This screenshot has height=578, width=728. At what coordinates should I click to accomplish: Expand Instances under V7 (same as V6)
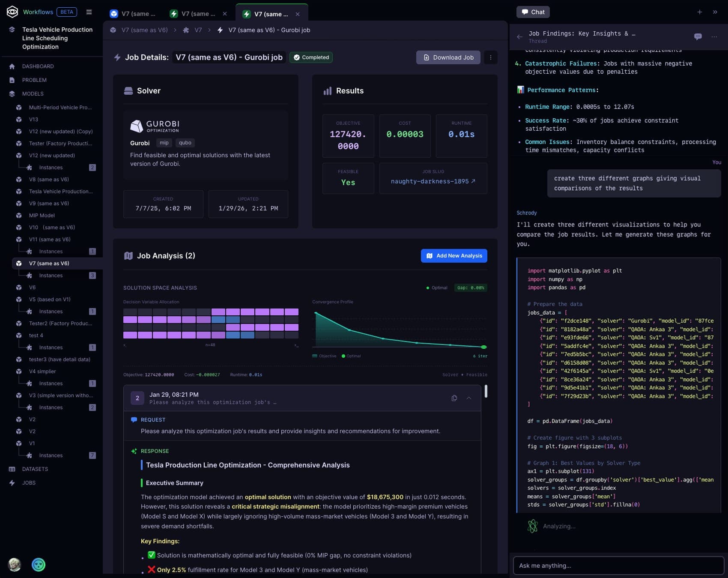coord(51,275)
